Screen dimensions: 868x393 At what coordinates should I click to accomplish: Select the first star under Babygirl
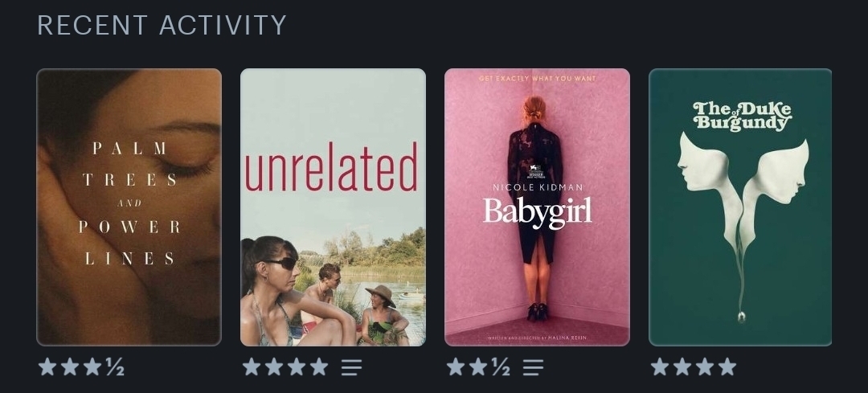pos(455,366)
